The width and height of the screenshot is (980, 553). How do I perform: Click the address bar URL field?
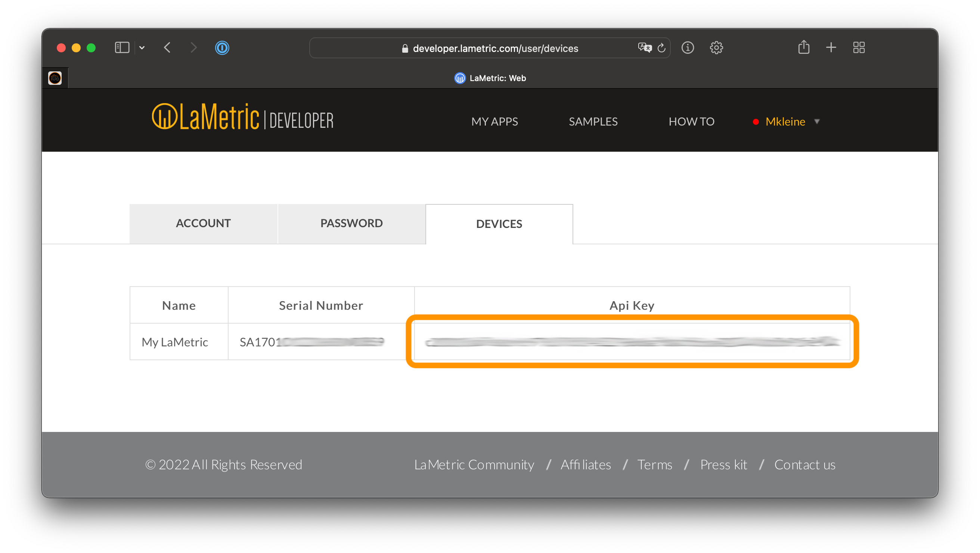(x=490, y=48)
